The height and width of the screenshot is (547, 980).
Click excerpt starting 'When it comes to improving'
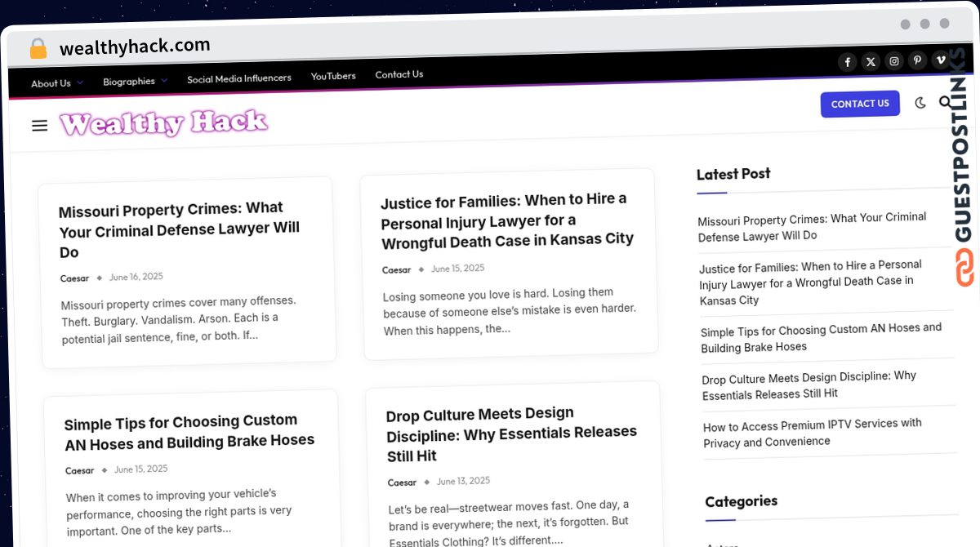pyautogui.click(x=179, y=511)
